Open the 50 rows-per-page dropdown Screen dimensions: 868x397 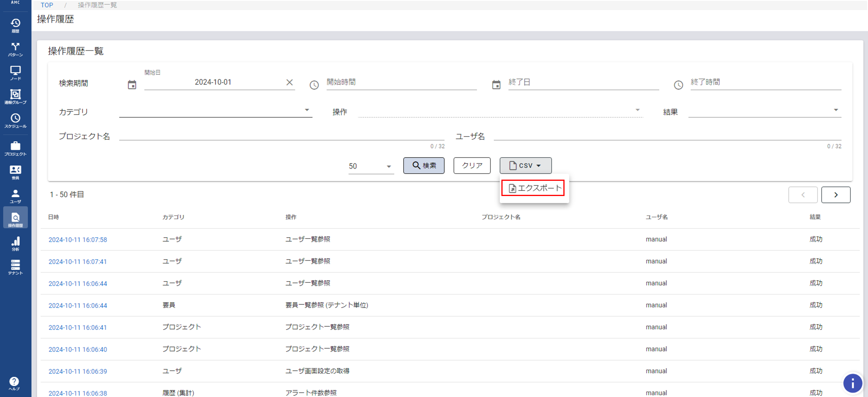click(371, 166)
